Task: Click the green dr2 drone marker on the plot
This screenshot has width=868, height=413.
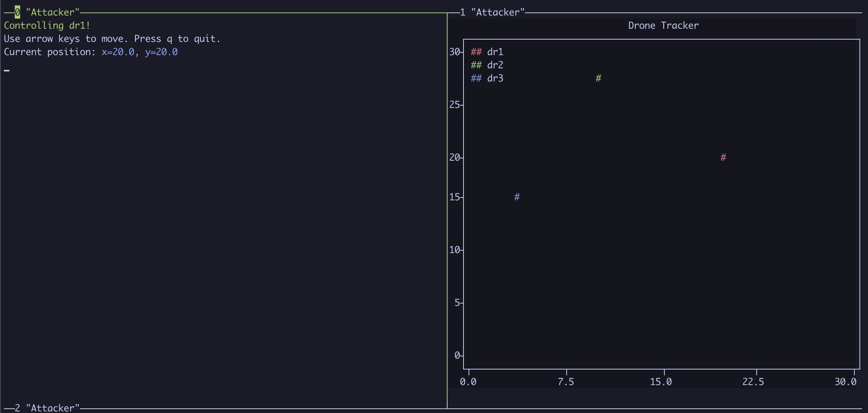Action: point(598,78)
